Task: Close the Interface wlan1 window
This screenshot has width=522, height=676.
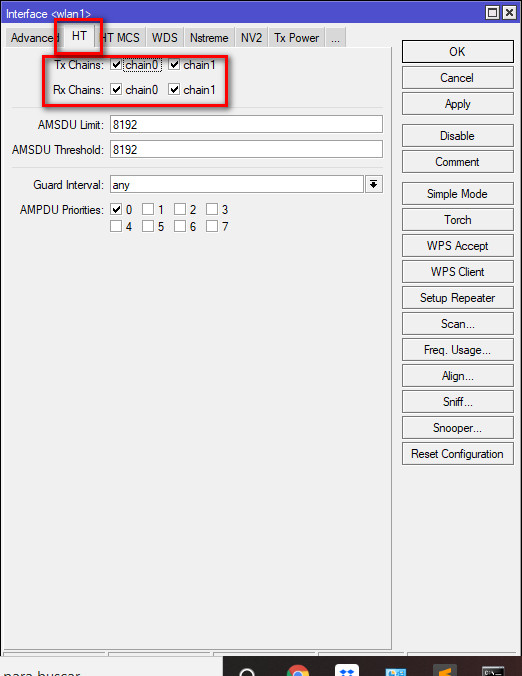Action: (x=509, y=13)
